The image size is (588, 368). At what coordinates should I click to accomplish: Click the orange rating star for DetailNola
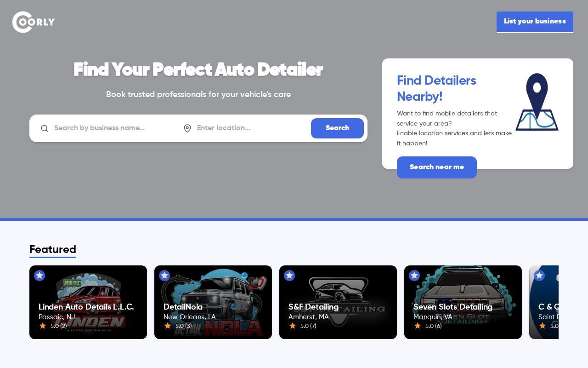tap(168, 326)
